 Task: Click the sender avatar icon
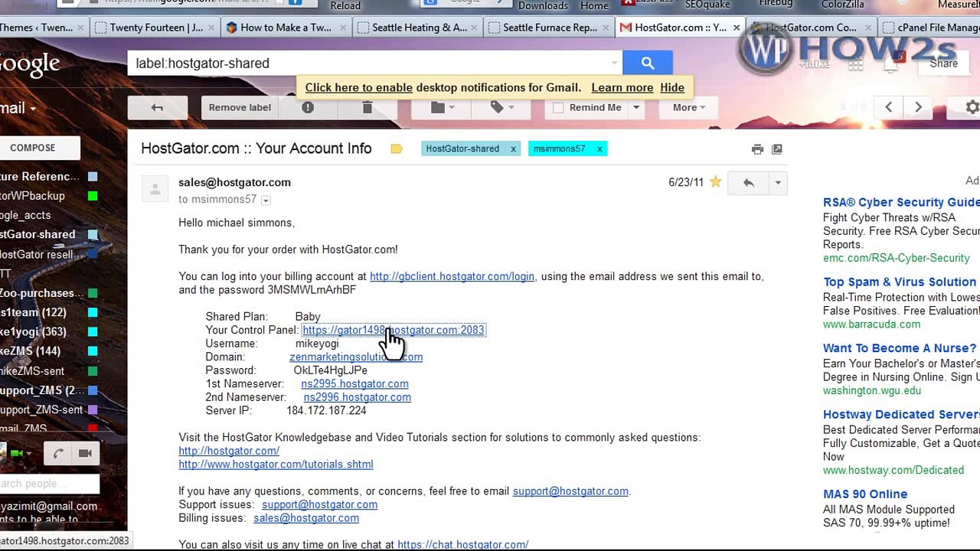[x=155, y=189]
